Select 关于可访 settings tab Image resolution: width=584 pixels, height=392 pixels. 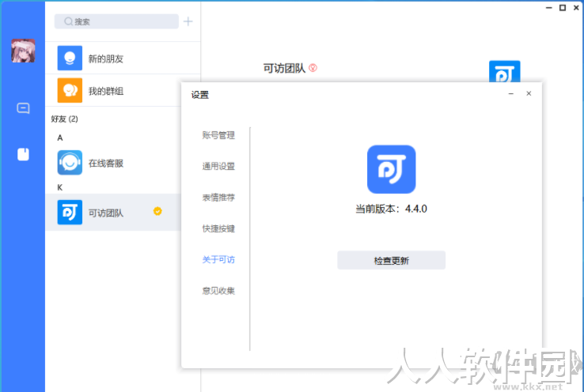click(x=218, y=259)
